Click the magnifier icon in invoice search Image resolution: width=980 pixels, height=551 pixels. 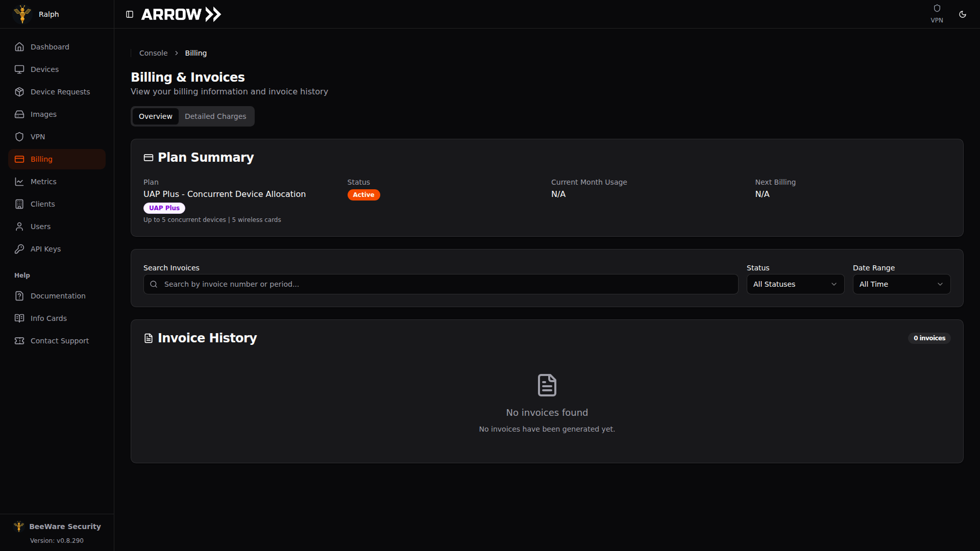154,284
